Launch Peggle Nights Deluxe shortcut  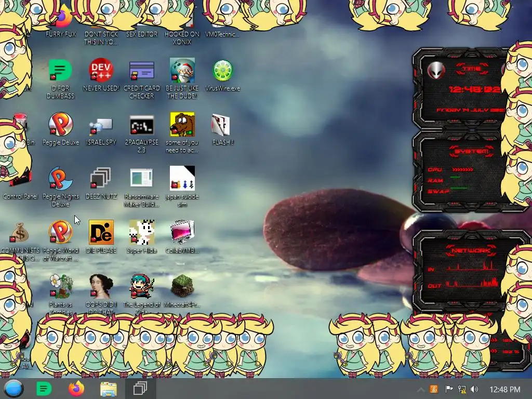pos(60,179)
